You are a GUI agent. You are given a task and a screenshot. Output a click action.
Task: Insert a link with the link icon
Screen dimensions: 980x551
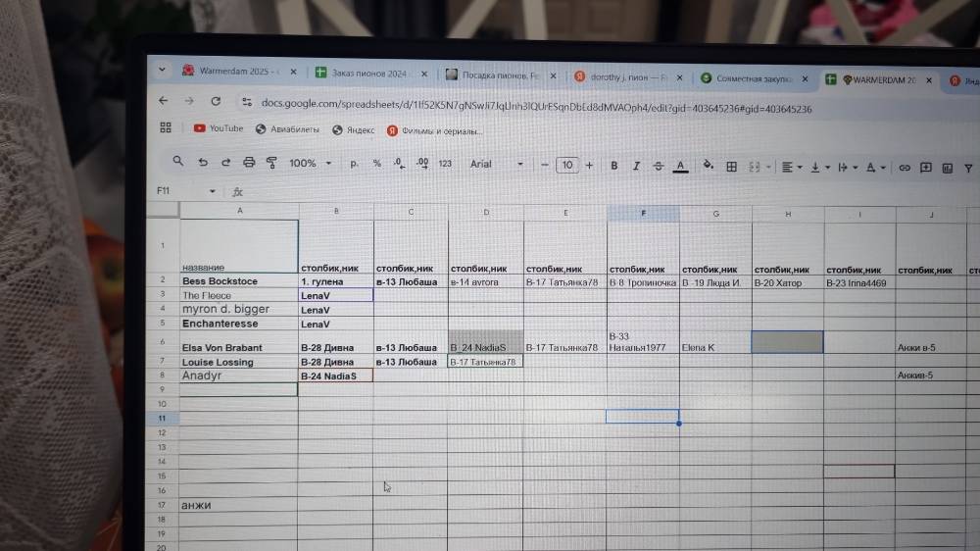click(904, 168)
